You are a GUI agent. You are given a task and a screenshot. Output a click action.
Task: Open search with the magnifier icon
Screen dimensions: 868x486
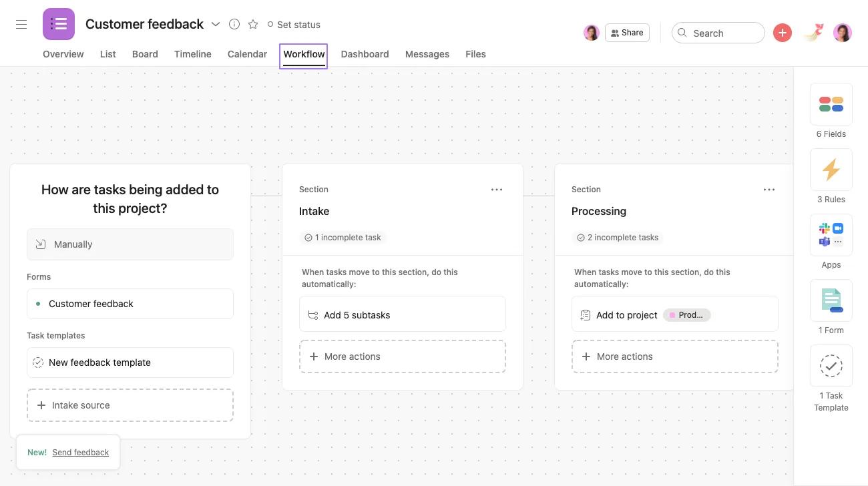(x=682, y=32)
